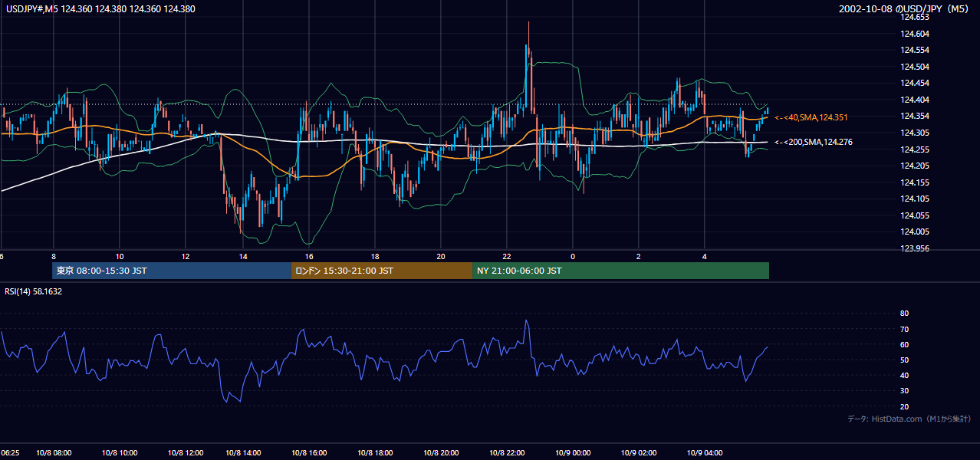The width and height of the screenshot is (980, 460).
Task: Click RSI scale level 30
Action: 904,390
